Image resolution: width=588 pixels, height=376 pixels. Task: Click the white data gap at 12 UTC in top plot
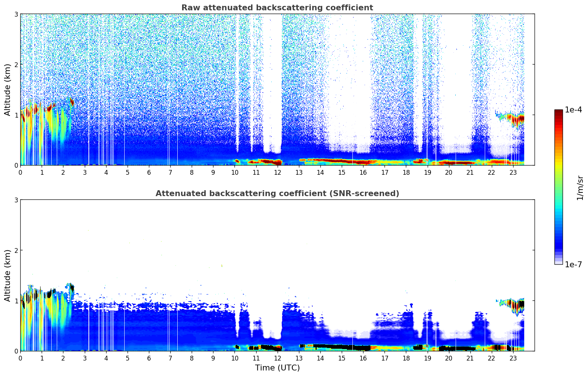272,83
